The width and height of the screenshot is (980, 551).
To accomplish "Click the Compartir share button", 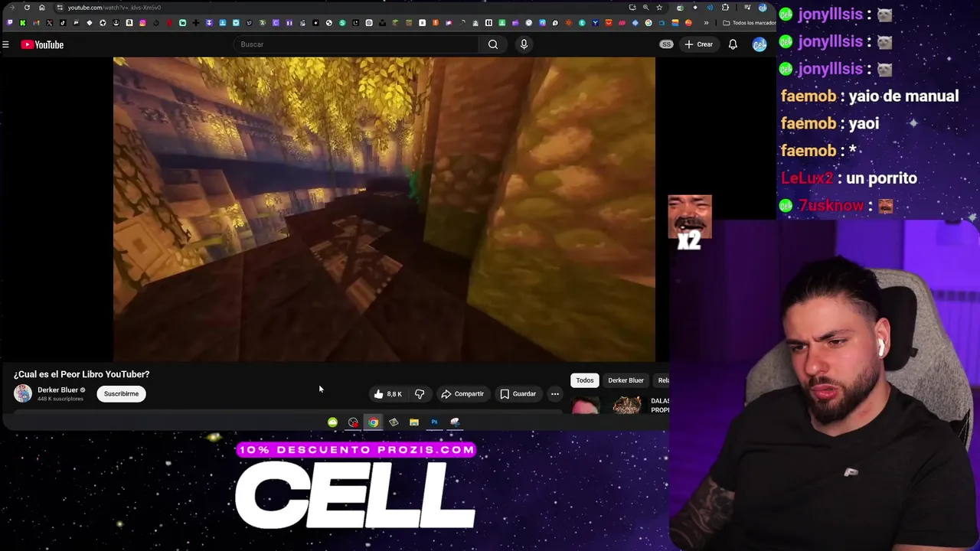I will (462, 394).
